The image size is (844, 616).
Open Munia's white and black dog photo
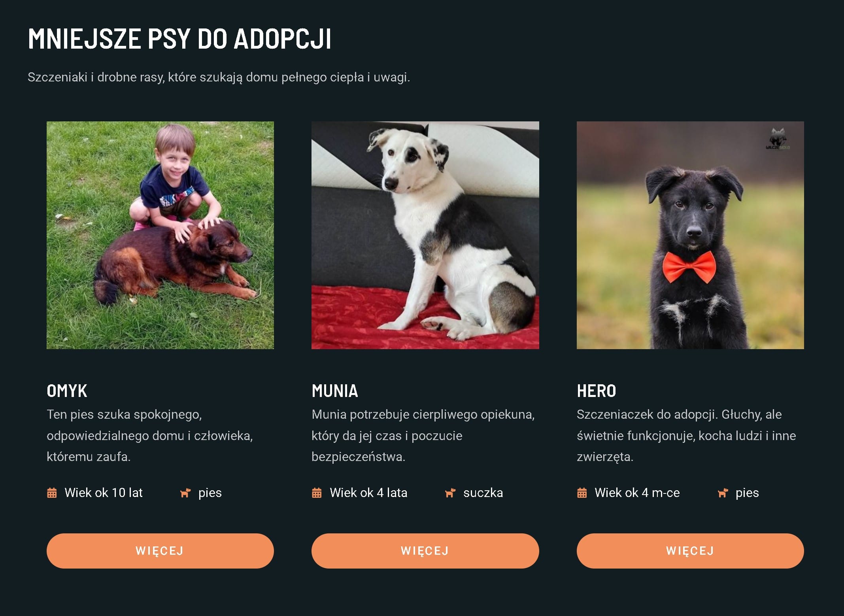[425, 235]
